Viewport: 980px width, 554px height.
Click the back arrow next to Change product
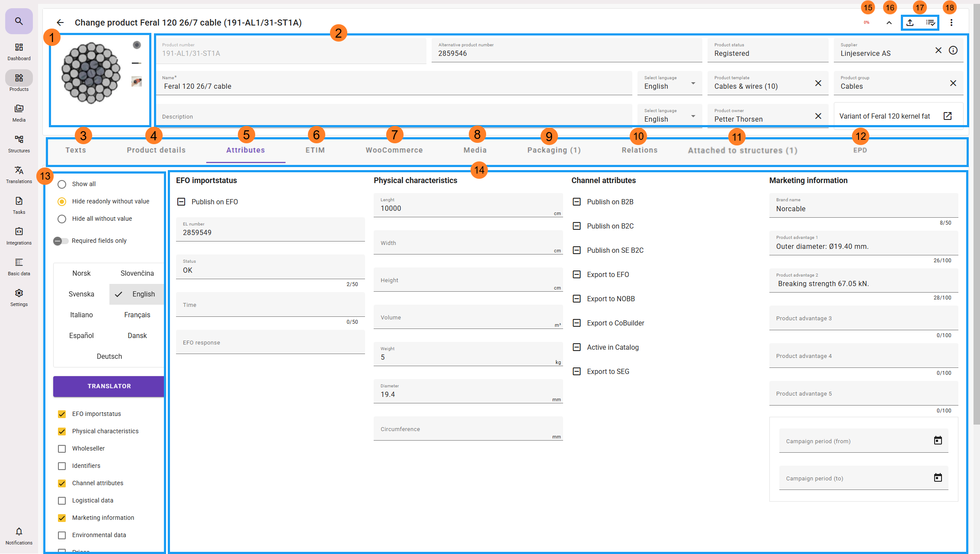click(x=60, y=23)
